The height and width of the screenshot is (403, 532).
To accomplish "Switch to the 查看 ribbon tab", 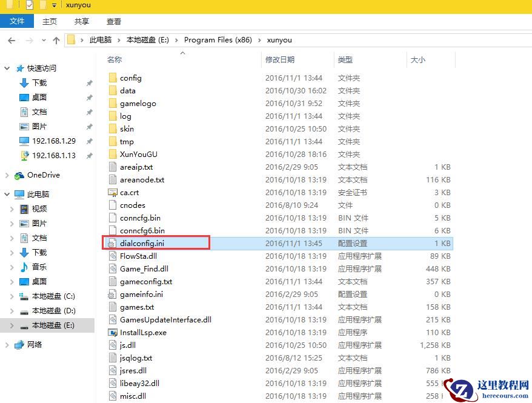I will (x=115, y=21).
